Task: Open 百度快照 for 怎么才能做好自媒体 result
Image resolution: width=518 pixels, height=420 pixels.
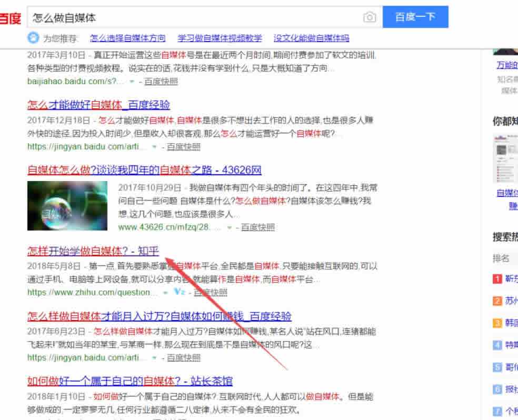Action: [x=183, y=147]
